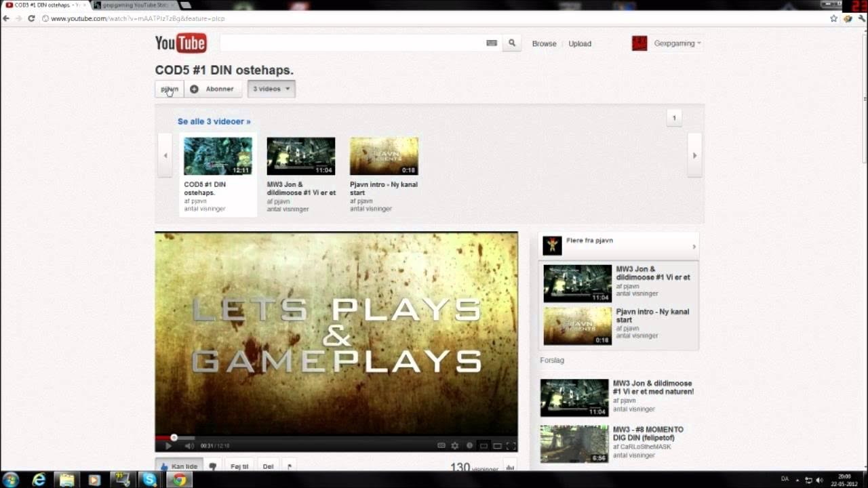Expand Flere fra pjavn panel arrow
868x488 pixels.
tap(694, 247)
